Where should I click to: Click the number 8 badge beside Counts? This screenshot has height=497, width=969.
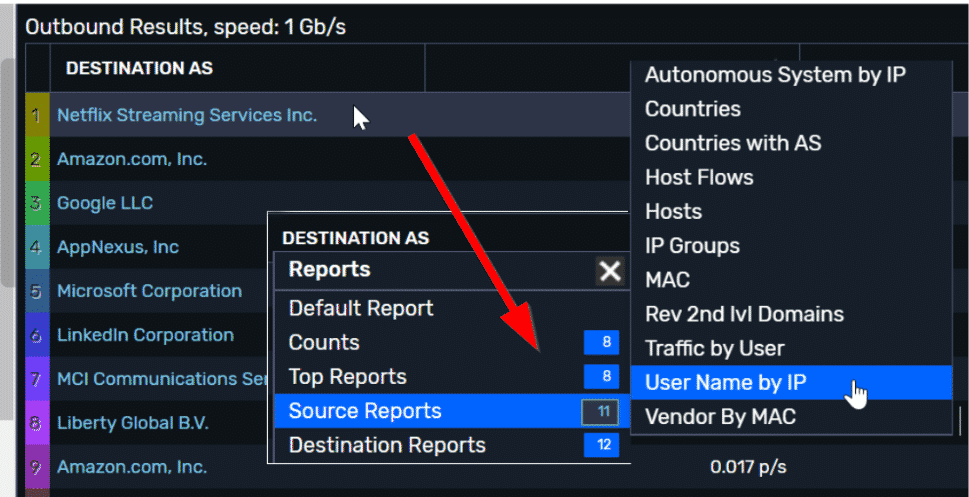click(x=601, y=342)
